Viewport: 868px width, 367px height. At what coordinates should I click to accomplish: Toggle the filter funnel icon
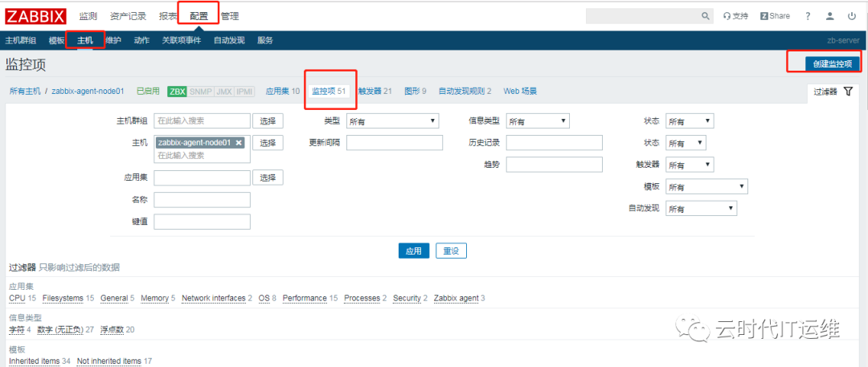[848, 92]
